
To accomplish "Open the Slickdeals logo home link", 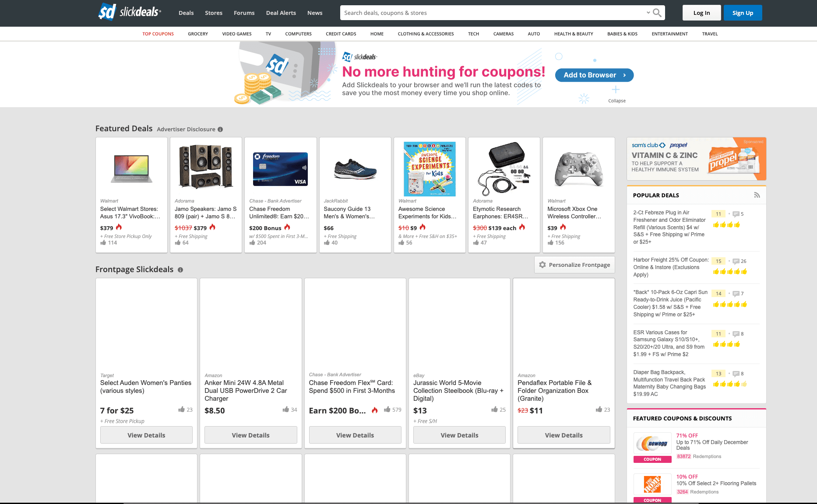I will coord(130,12).
